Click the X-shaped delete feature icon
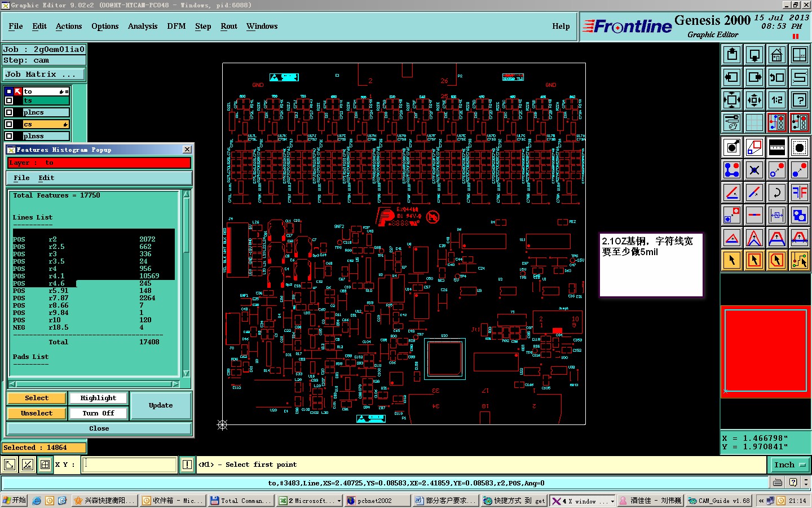812x508 pixels. (754, 170)
